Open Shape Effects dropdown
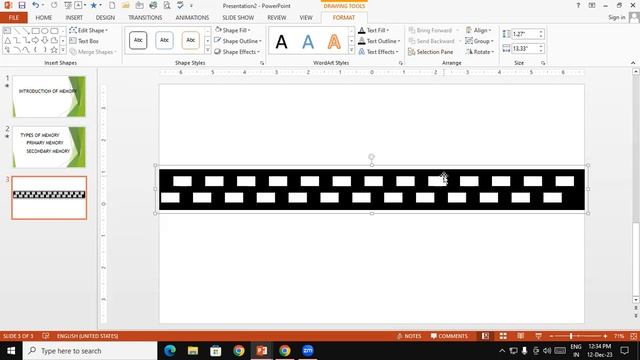This screenshot has height=360, width=640. [x=237, y=52]
